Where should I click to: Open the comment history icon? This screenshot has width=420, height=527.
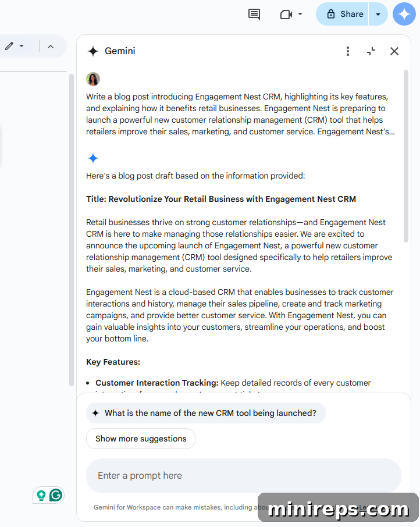click(x=254, y=15)
